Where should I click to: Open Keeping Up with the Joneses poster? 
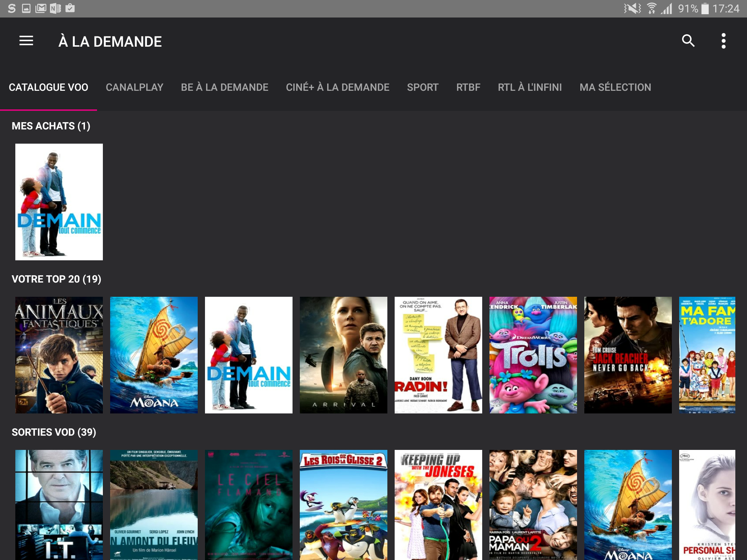pyautogui.click(x=438, y=505)
